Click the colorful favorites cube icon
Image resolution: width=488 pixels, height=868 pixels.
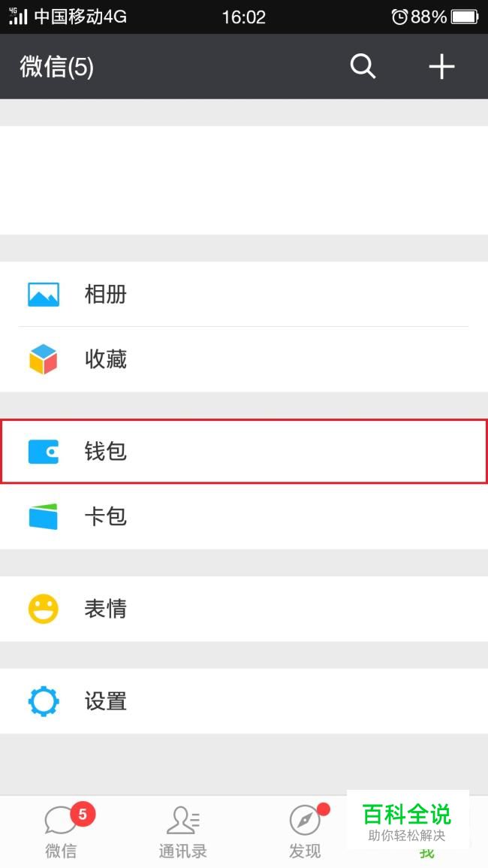pyautogui.click(x=44, y=360)
